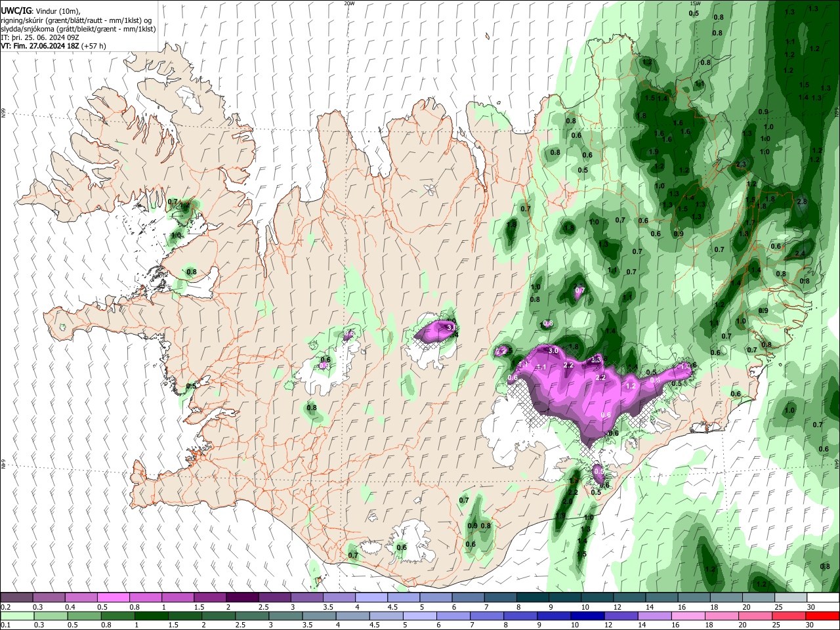840x630 pixels.
Task: Click the light lavender swatch labeled 4, upper legend
Action: [370, 597]
